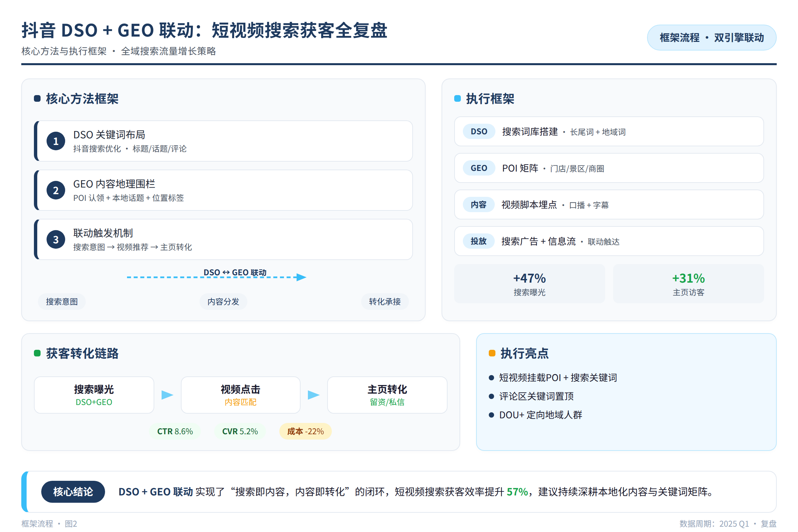This screenshot has height=532, width=798.
Task: Click text 搜索意图 → 视频推荐 → 主页转化
Action: [133, 247]
